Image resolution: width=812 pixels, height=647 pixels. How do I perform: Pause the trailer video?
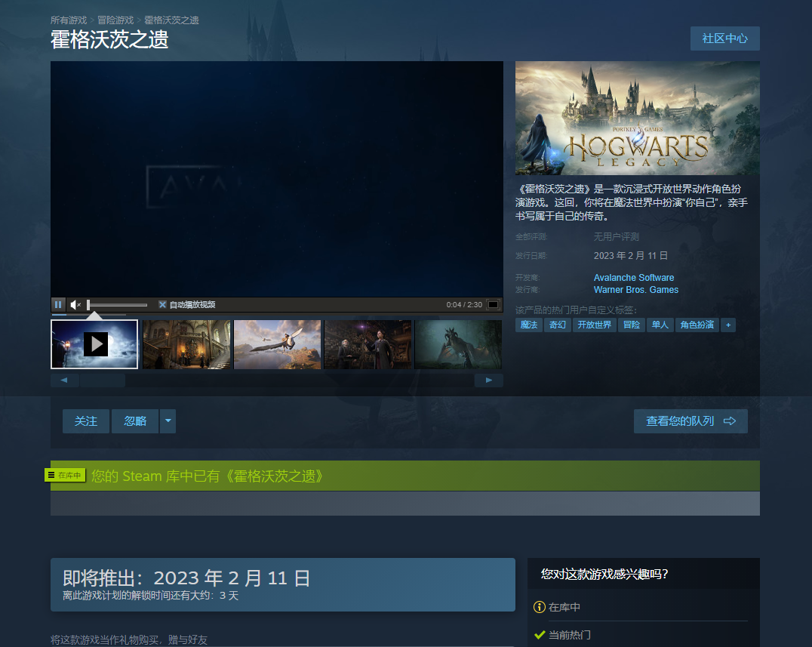tap(58, 304)
